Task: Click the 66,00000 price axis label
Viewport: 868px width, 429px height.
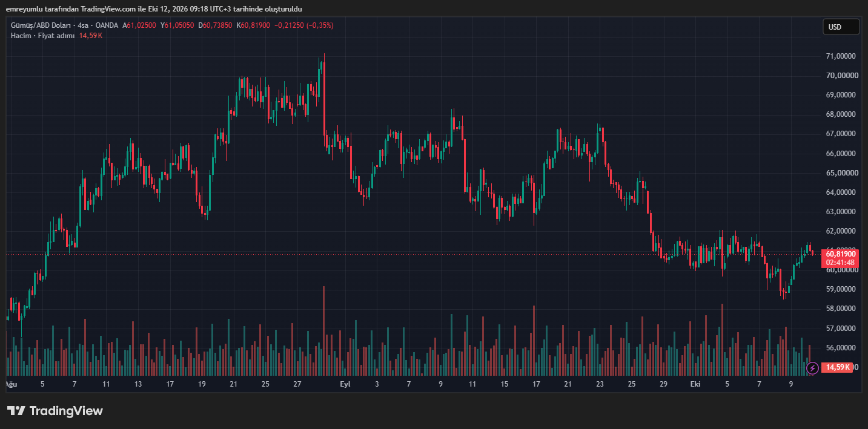Action: [x=840, y=154]
